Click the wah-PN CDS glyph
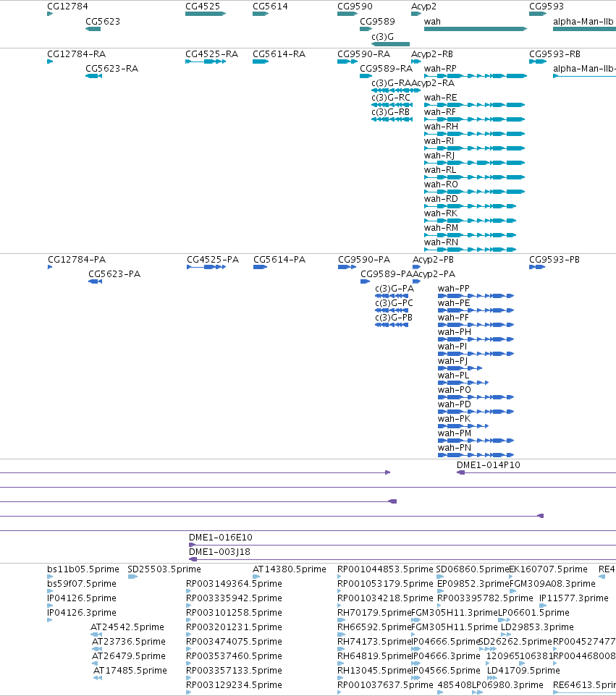The width and height of the screenshot is (616, 696). (476, 455)
